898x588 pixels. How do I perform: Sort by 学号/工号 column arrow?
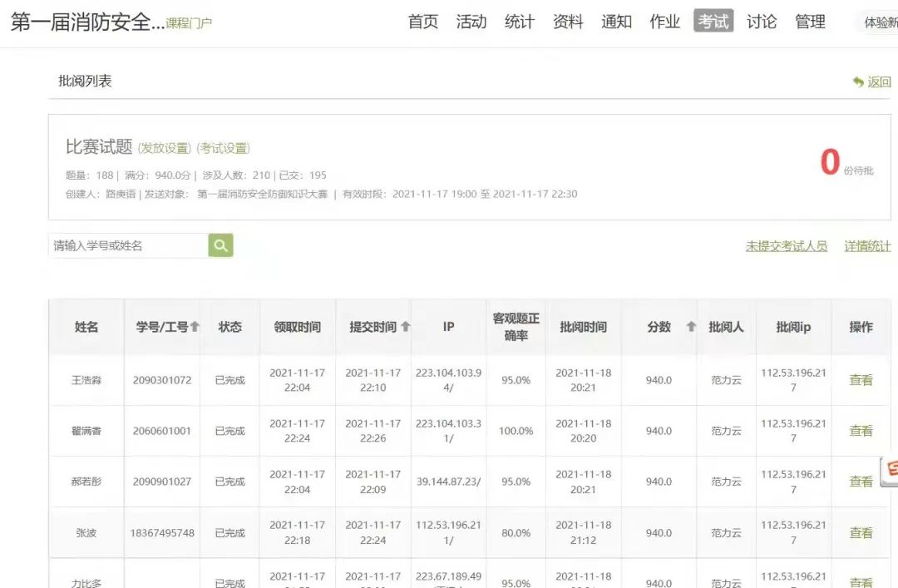click(x=195, y=327)
